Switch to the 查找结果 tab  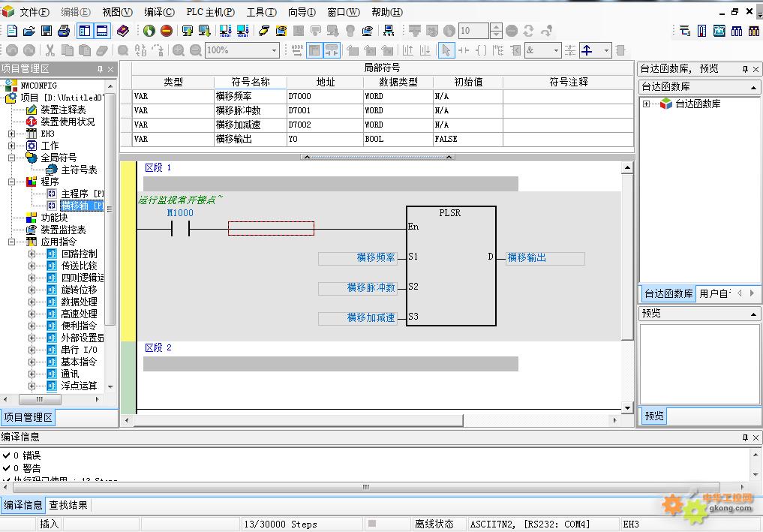[x=68, y=505]
